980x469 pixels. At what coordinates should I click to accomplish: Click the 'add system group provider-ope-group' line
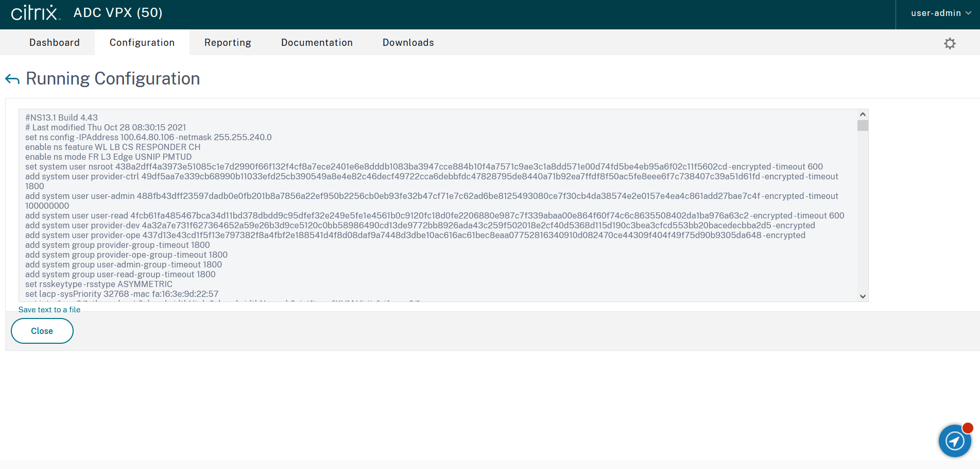126,255
